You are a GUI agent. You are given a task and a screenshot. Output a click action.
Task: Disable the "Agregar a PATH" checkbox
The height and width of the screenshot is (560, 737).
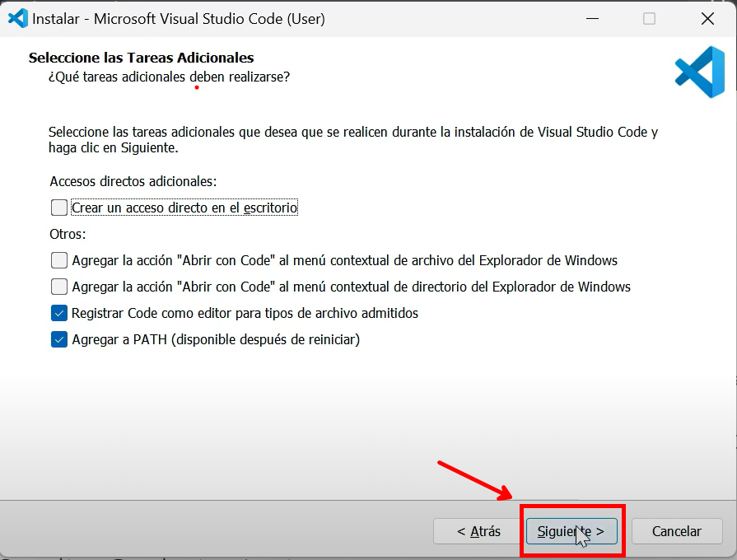(x=59, y=339)
